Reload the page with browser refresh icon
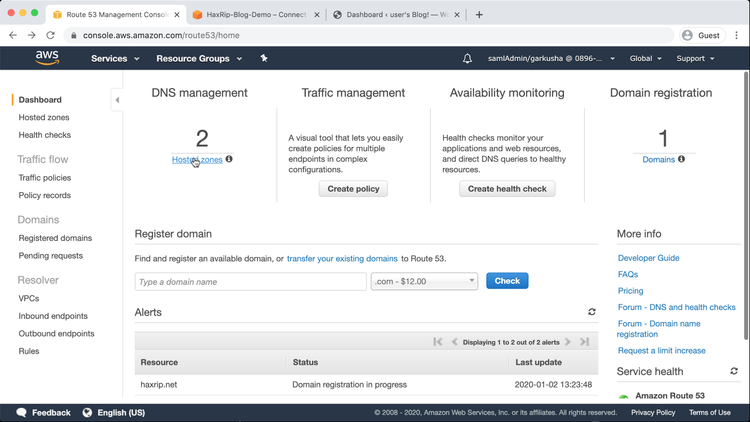 pyautogui.click(x=51, y=35)
